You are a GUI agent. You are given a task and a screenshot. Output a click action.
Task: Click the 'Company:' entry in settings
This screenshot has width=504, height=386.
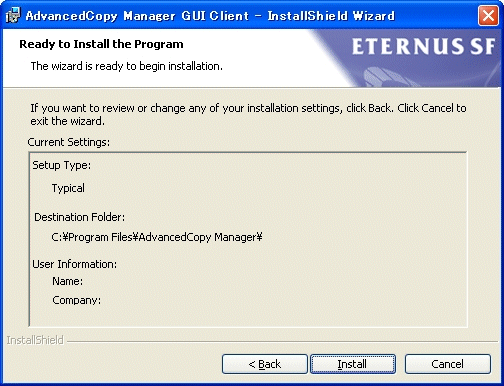[x=77, y=300]
